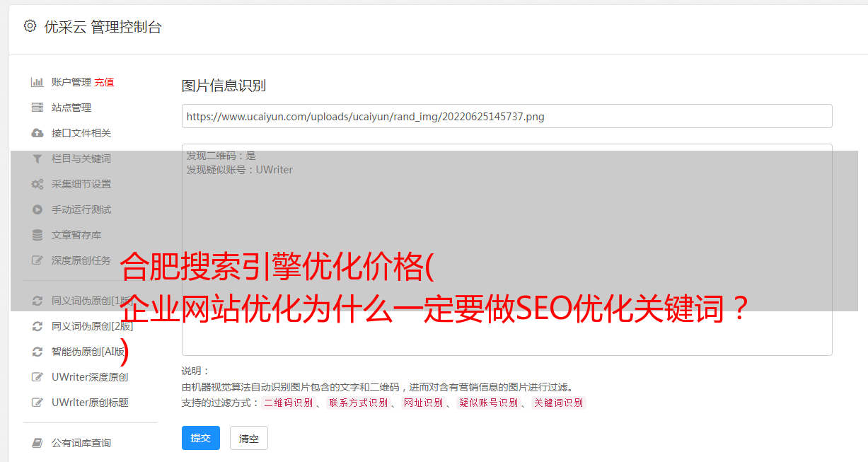This screenshot has width=868, height=462.
Task: Click the image URL input field
Action: coord(507,116)
